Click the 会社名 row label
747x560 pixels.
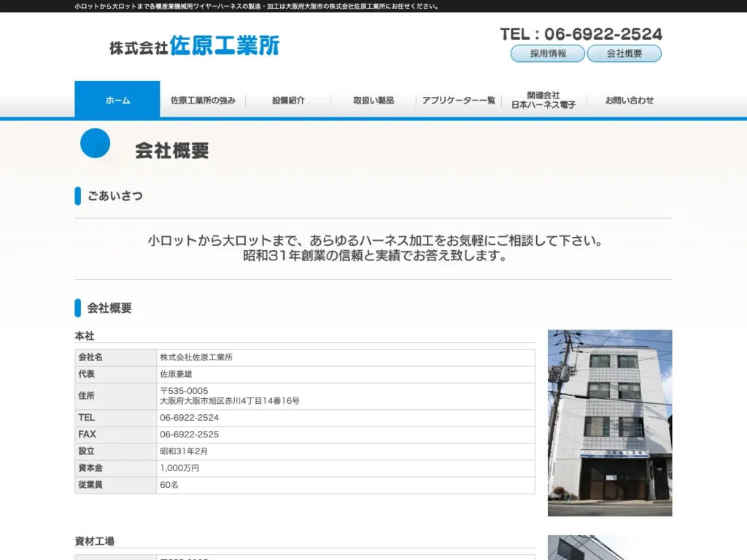pos(90,357)
